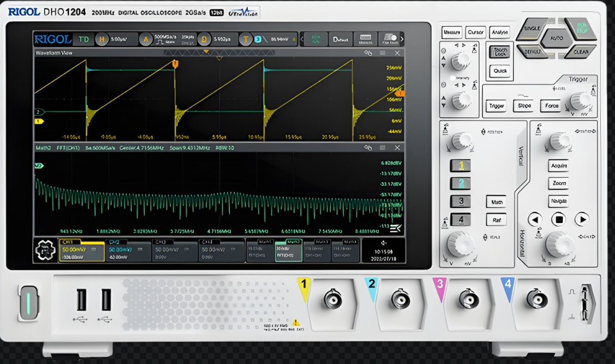615x364 pixels.
Task: Click the Clear key
Action: [581, 52]
